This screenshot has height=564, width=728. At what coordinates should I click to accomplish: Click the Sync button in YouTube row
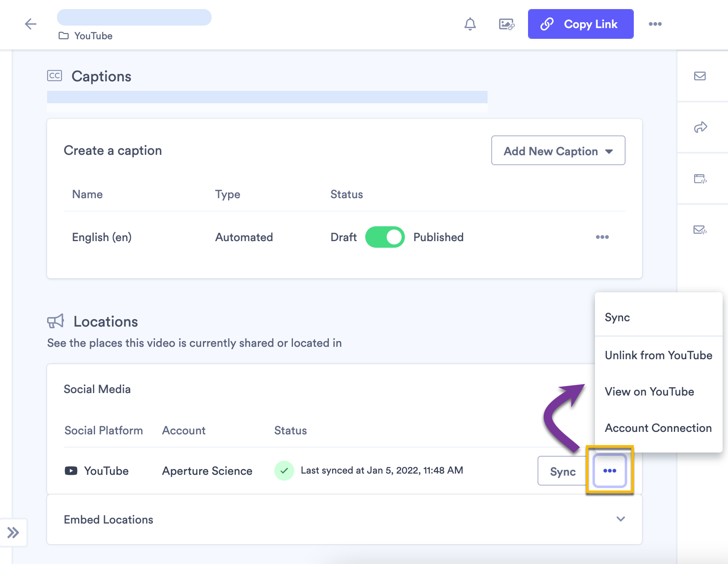click(x=562, y=471)
